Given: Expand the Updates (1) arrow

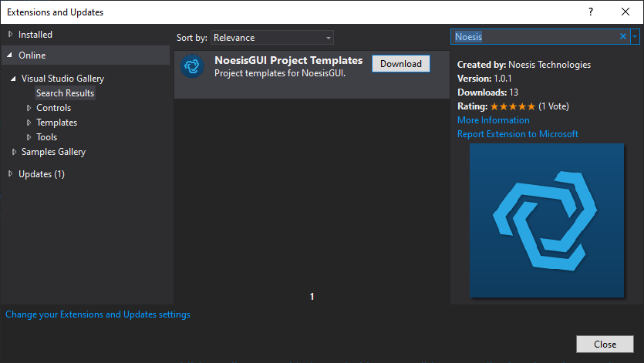Looking at the screenshot, I should 10,174.
